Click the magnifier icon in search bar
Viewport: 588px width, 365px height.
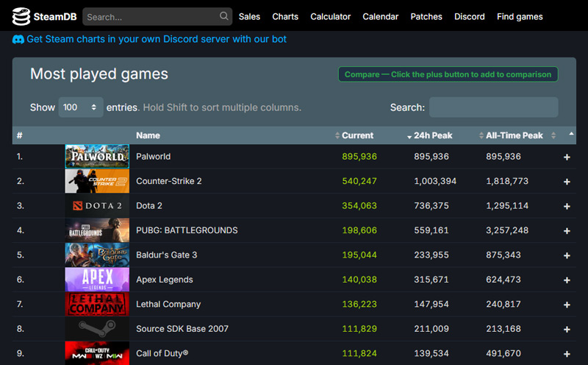pyautogui.click(x=224, y=16)
